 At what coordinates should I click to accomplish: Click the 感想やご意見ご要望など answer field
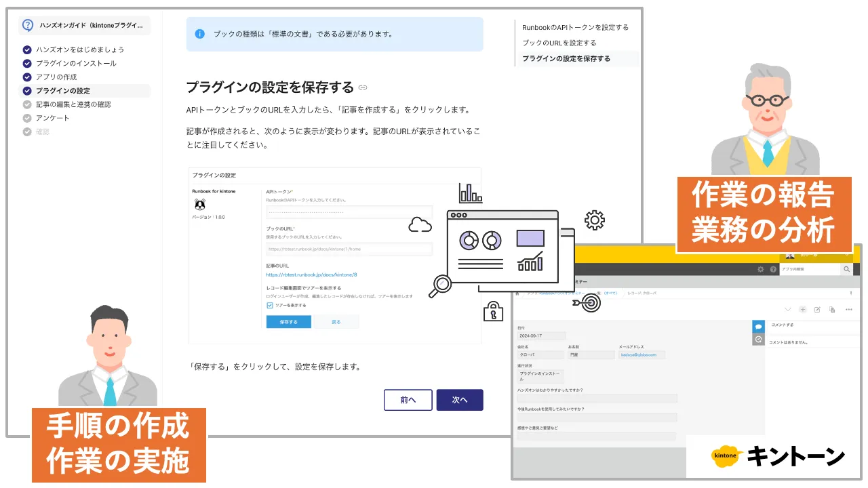click(x=597, y=436)
